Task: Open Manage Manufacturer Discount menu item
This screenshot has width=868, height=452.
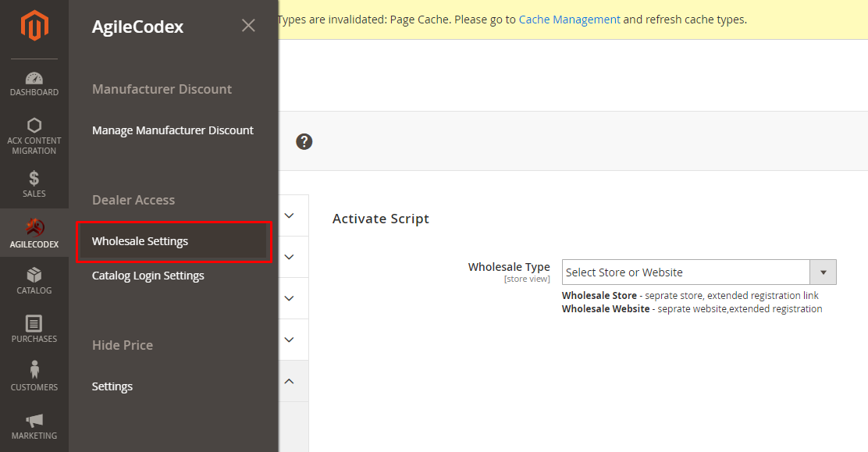Action: 173,130
